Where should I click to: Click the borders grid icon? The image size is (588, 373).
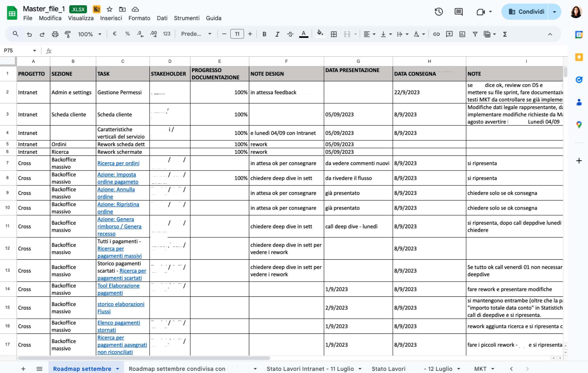tap(334, 34)
